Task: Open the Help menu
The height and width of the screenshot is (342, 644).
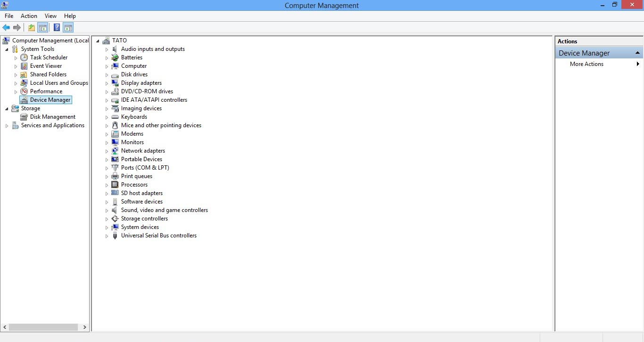Action: [x=70, y=16]
